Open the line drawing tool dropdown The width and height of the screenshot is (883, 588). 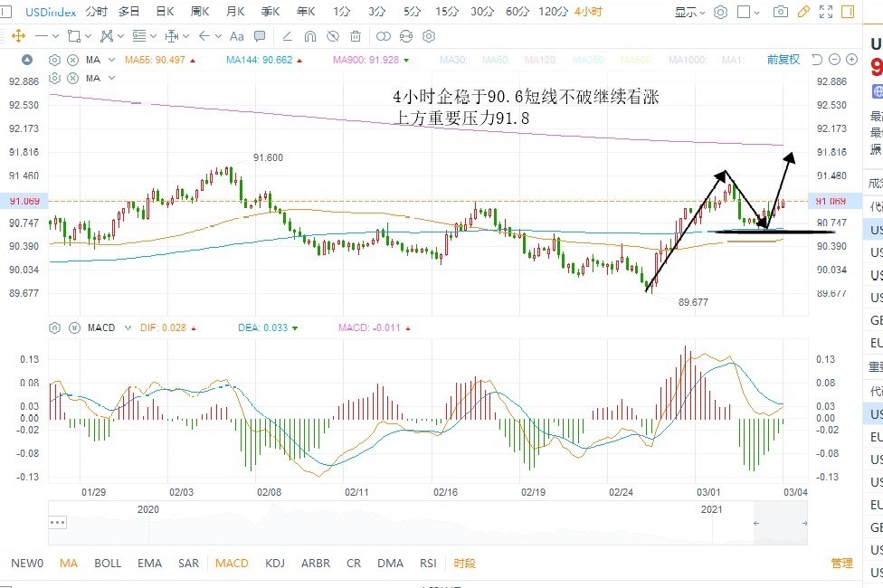[56, 36]
